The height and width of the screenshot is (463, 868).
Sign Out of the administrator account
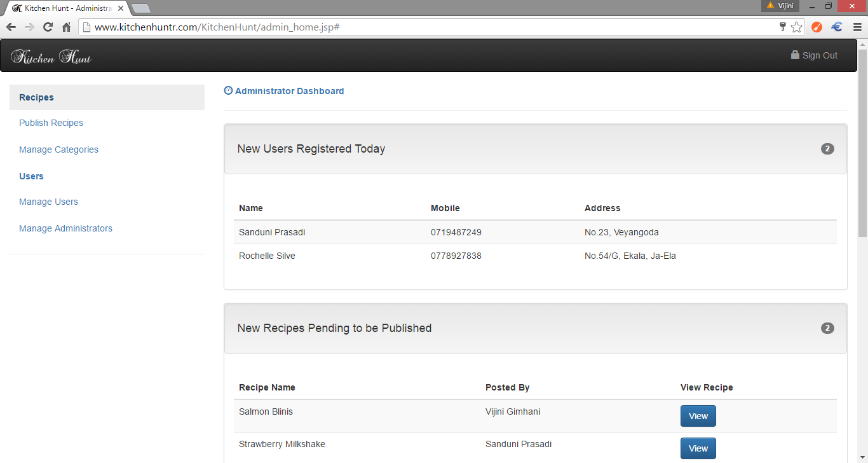[814, 55]
